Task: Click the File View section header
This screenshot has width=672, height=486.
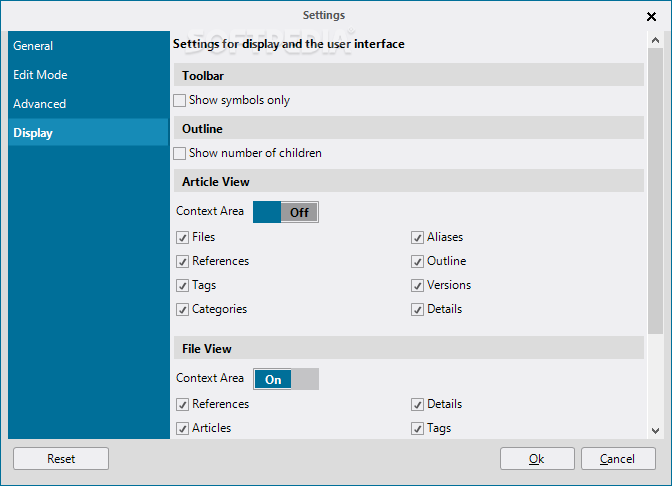Action: [x=409, y=348]
